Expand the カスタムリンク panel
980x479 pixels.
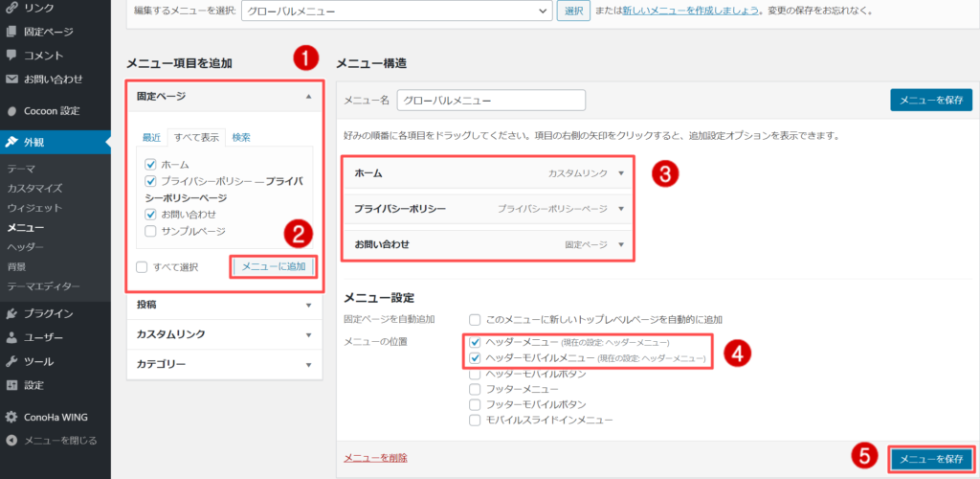[224, 334]
